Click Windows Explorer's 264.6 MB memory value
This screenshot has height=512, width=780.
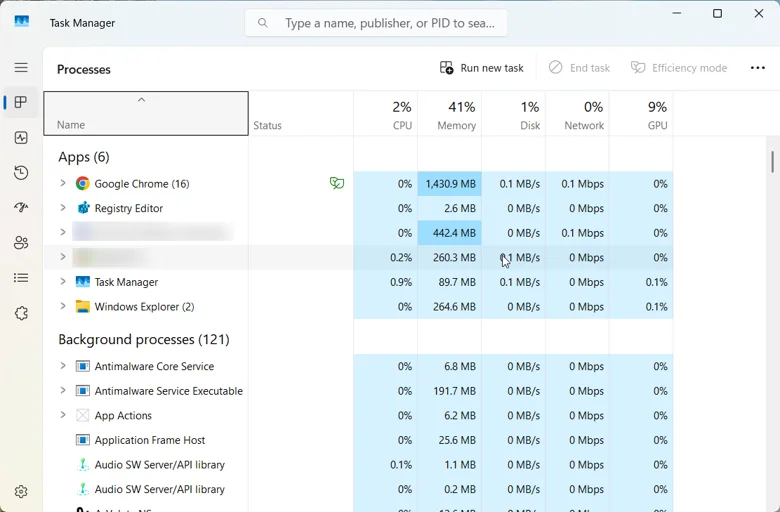tap(454, 307)
